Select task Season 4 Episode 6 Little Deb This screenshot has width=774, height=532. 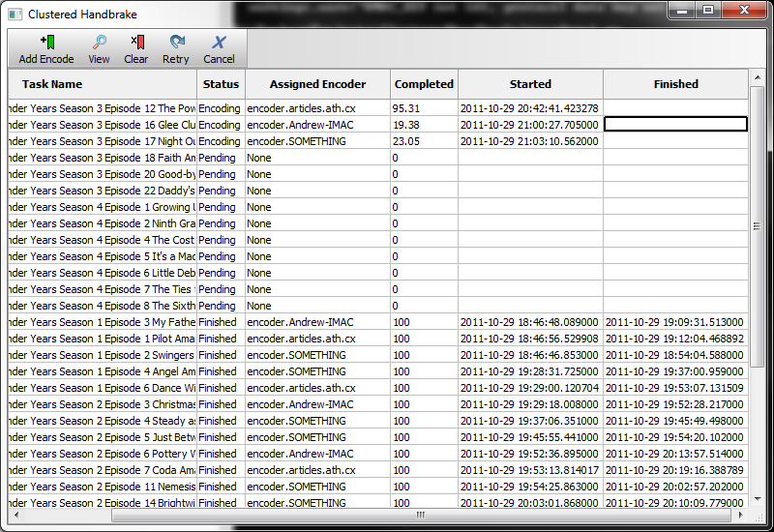pyautogui.click(x=103, y=273)
